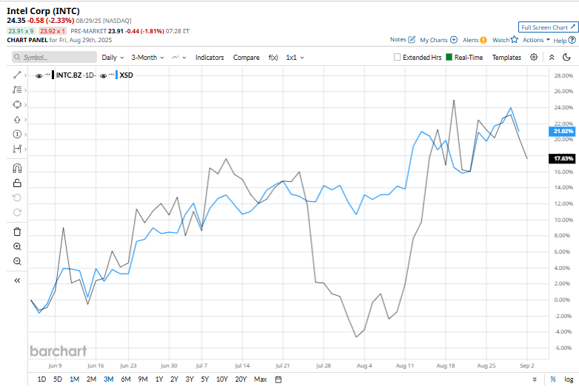Image resolution: width=579 pixels, height=392 pixels.
Task: Select the 2M time range
Action: pos(92,379)
